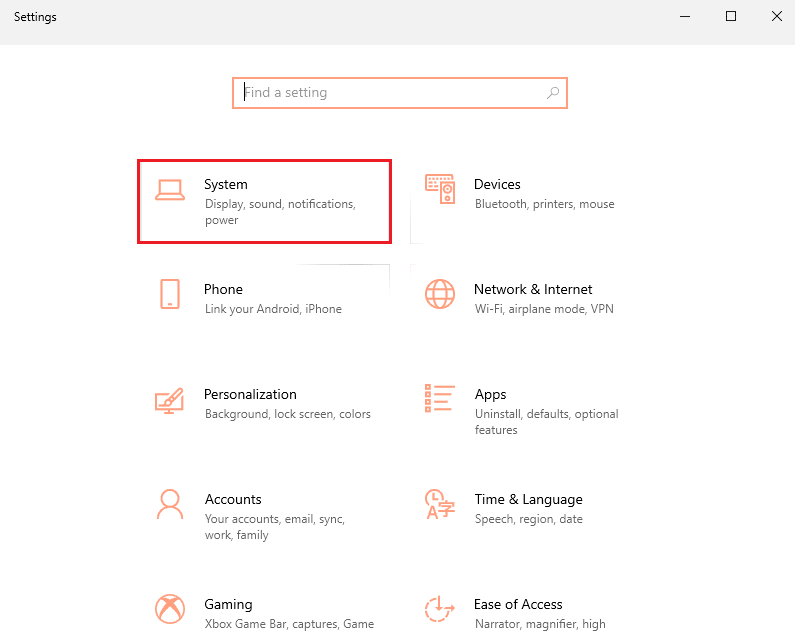Open Apps settings
This screenshot has width=795, height=631.
coord(535,412)
